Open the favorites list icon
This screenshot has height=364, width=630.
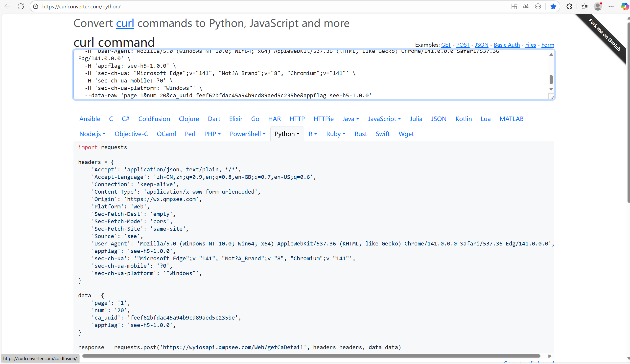coord(584,6)
